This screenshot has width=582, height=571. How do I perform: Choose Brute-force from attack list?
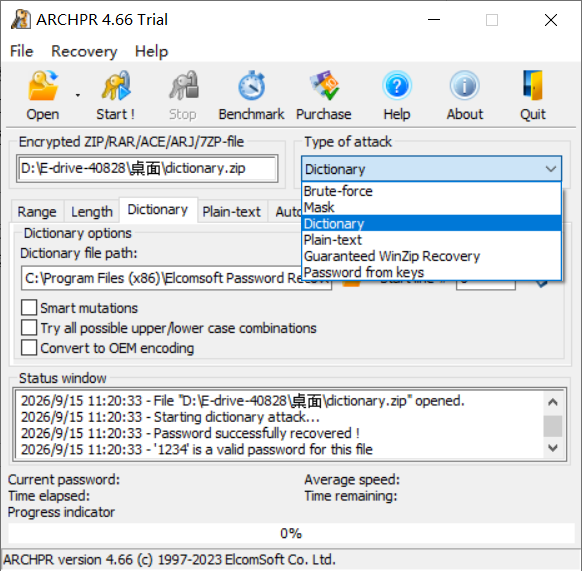coord(431,191)
